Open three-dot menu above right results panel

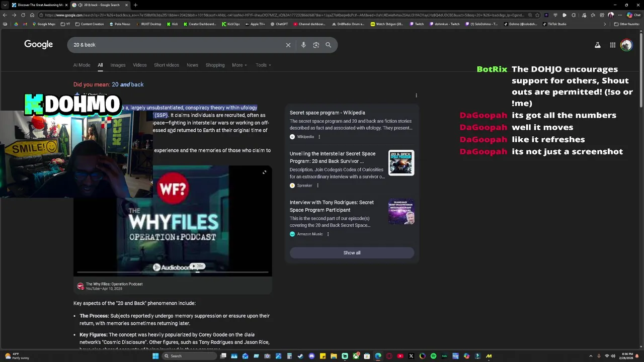tap(416, 95)
